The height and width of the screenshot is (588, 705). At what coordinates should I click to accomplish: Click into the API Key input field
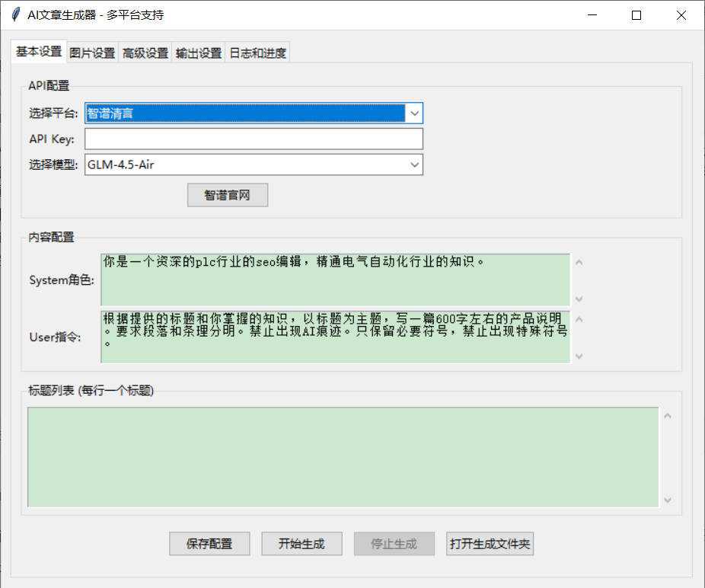click(x=253, y=139)
